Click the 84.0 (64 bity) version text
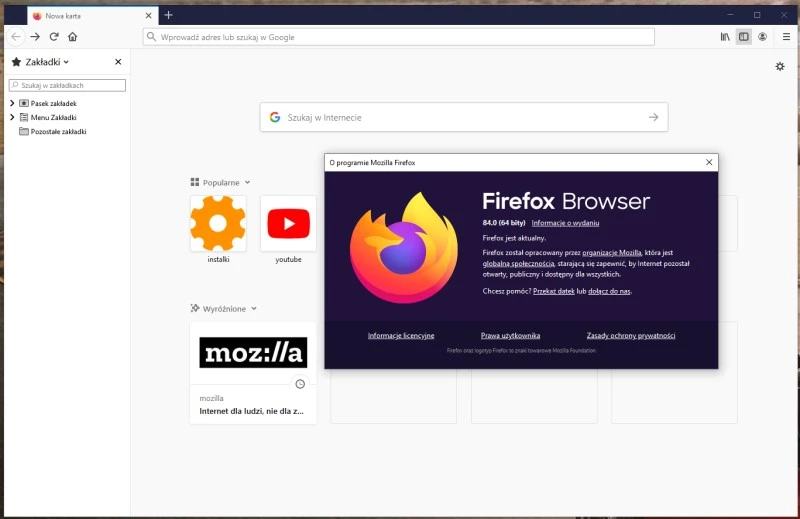Viewport: 800px width, 519px height. point(504,223)
